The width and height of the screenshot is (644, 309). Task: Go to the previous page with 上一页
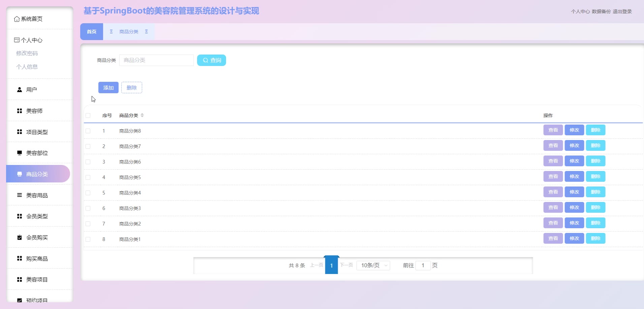317,265
